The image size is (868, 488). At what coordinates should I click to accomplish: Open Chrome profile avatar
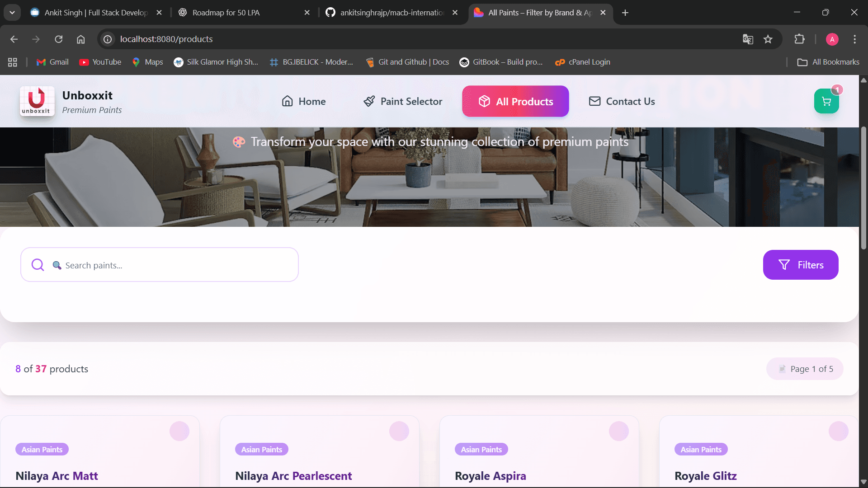832,39
